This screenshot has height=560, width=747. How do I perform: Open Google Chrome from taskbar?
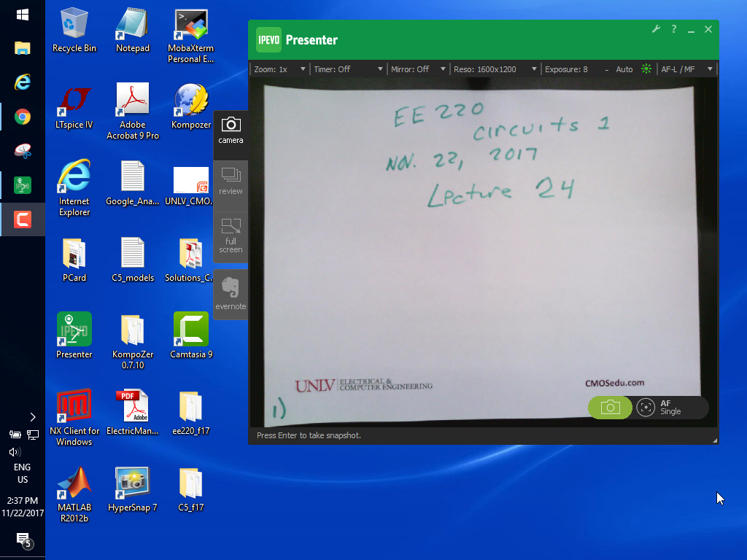(x=23, y=117)
